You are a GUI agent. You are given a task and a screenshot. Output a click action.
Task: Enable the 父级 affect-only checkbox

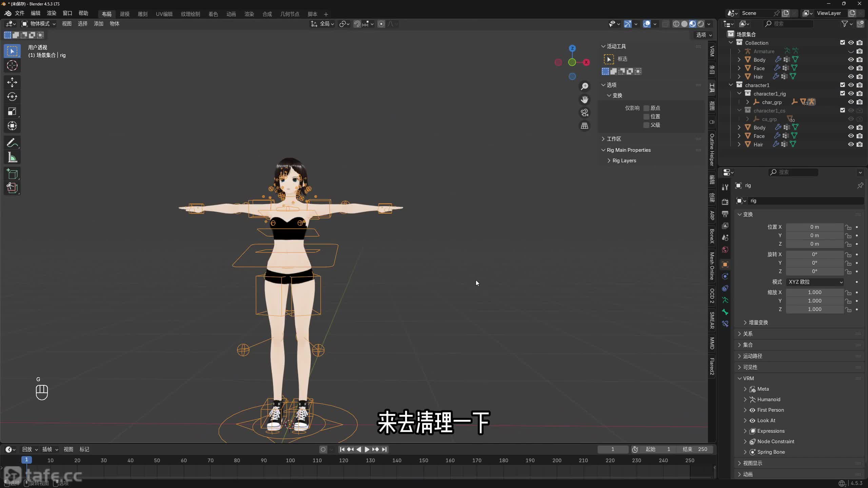point(646,125)
